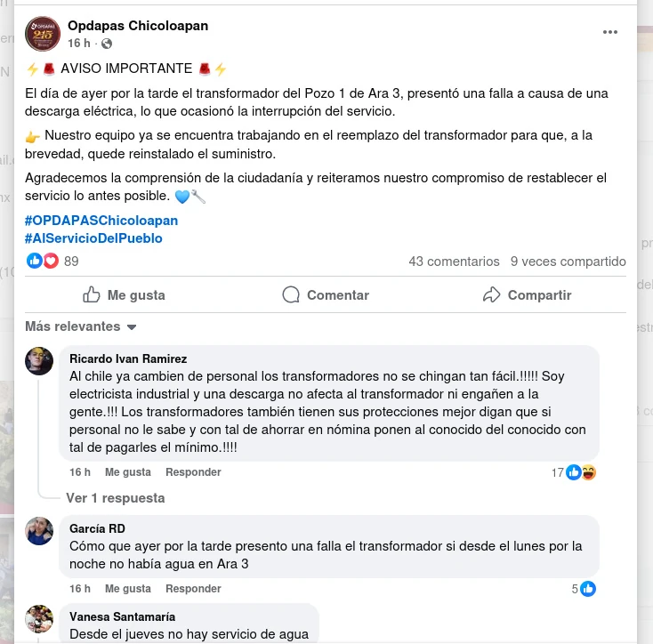Open the 17 reactions on Ricardo's comment
Image resolution: width=653 pixels, height=644 pixels.
pyautogui.click(x=574, y=472)
